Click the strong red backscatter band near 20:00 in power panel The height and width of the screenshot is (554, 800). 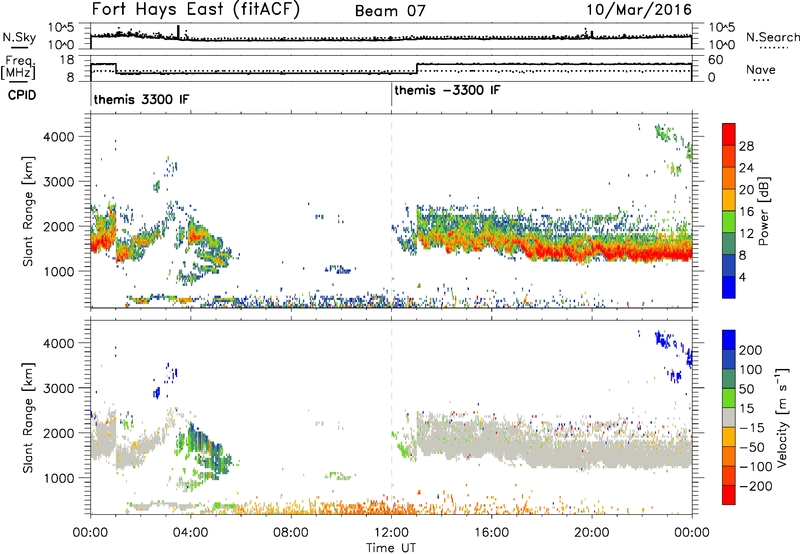[x=592, y=251]
